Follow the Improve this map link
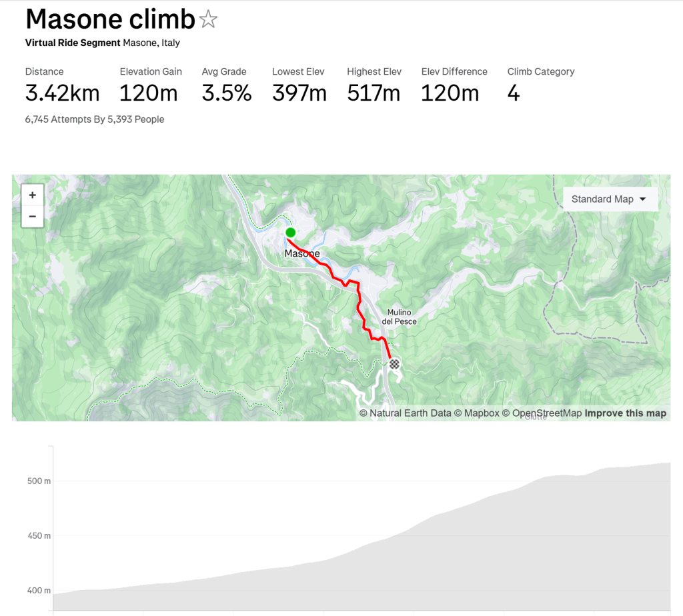683x616 pixels. tap(625, 413)
